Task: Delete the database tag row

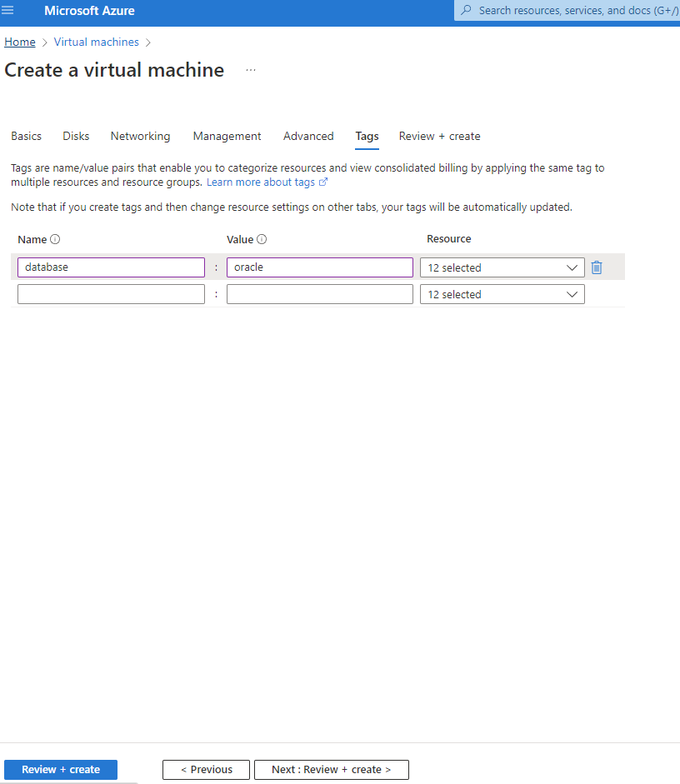Action: (x=597, y=267)
